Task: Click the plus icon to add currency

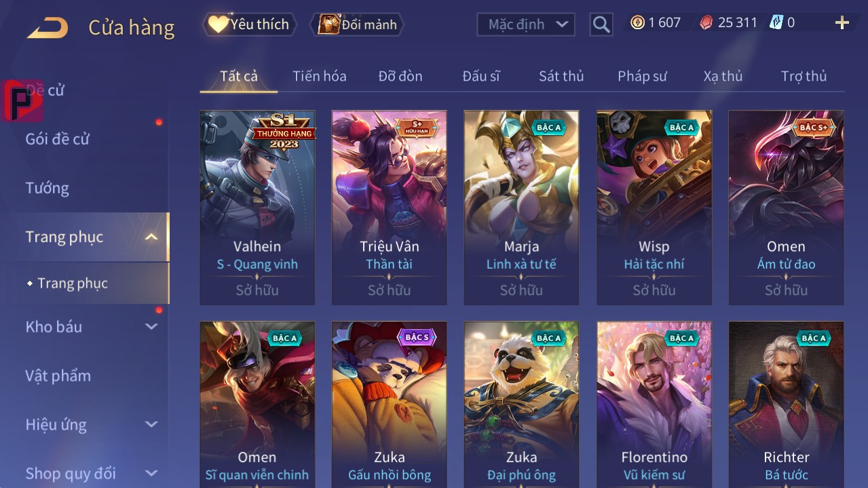Action: pyautogui.click(x=842, y=23)
